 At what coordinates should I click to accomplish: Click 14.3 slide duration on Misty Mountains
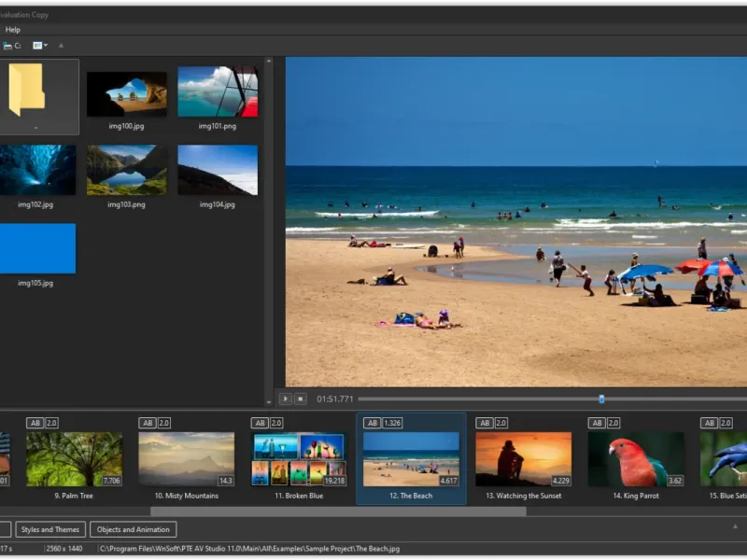pyautogui.click(x=226, y=481)
